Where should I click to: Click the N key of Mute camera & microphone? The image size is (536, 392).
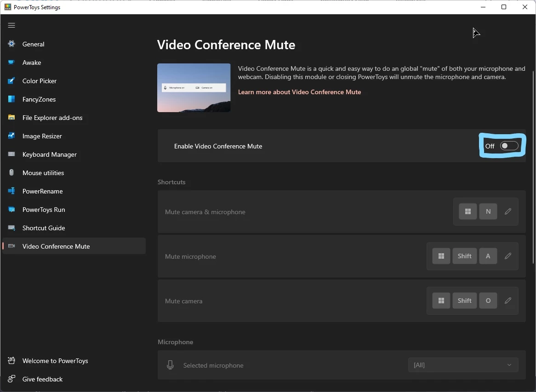point(488,211)
